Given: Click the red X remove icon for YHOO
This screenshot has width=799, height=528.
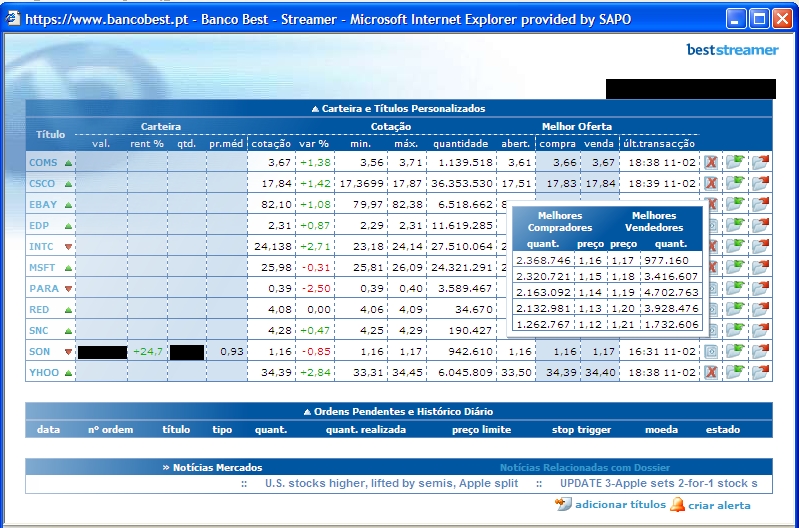Looking at the screenshot, I should pos(711,372).
